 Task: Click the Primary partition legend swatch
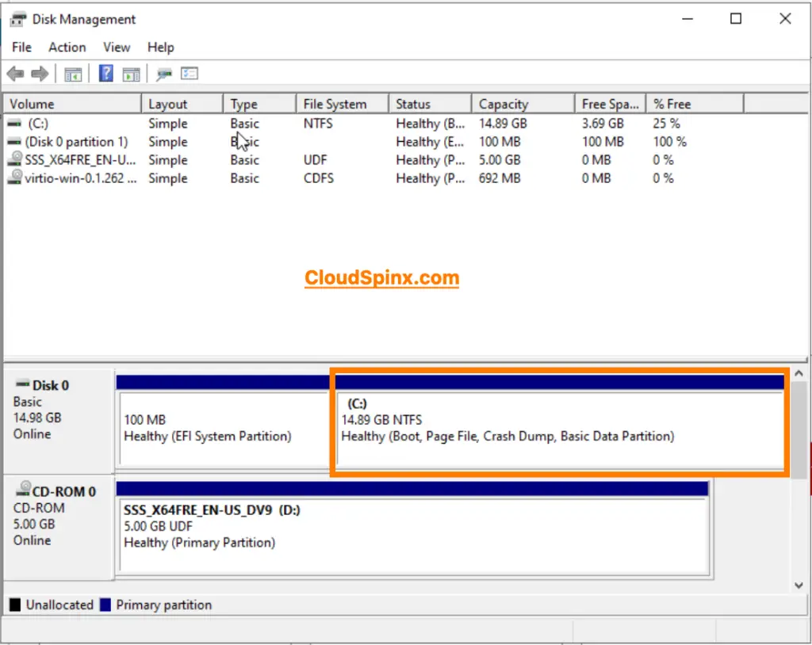click(105, 605)
